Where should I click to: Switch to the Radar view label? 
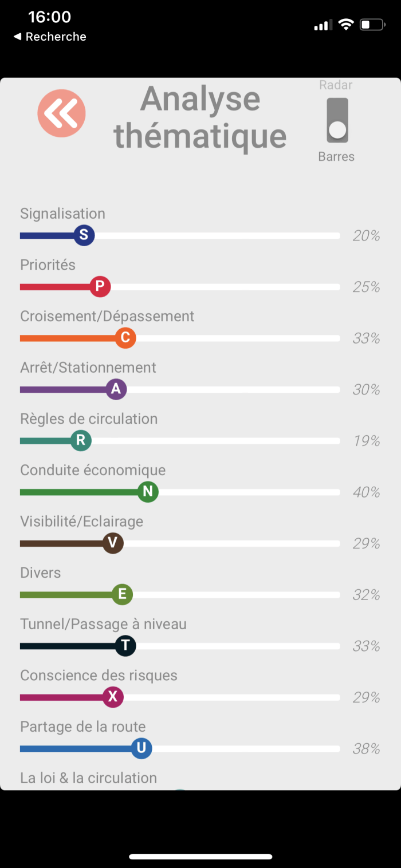pos(336,85)
